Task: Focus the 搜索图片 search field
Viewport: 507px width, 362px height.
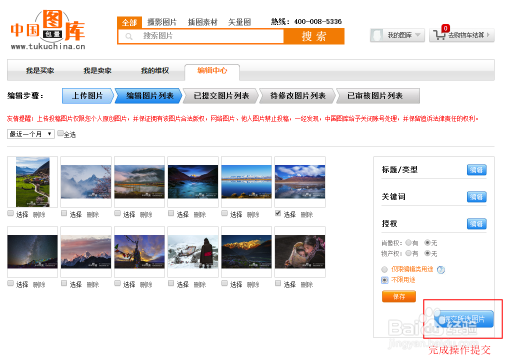Action: pyautogui.click(x=201, y=36)
